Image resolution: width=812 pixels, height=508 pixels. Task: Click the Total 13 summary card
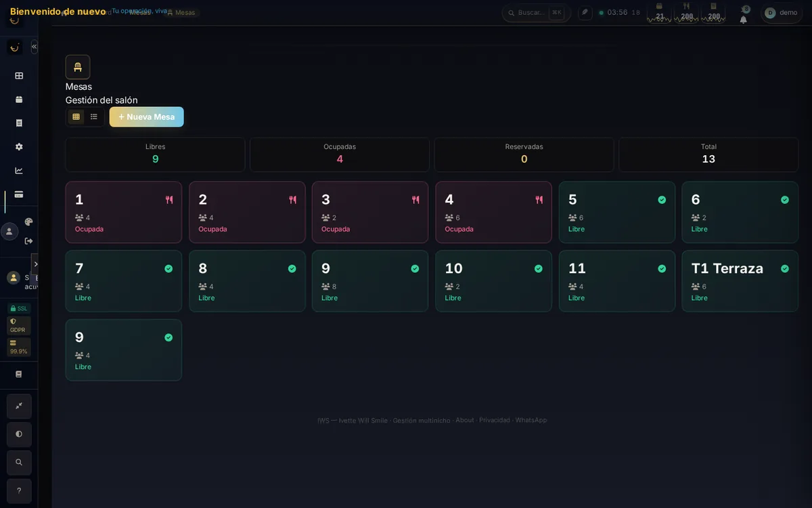pos(708,154)
